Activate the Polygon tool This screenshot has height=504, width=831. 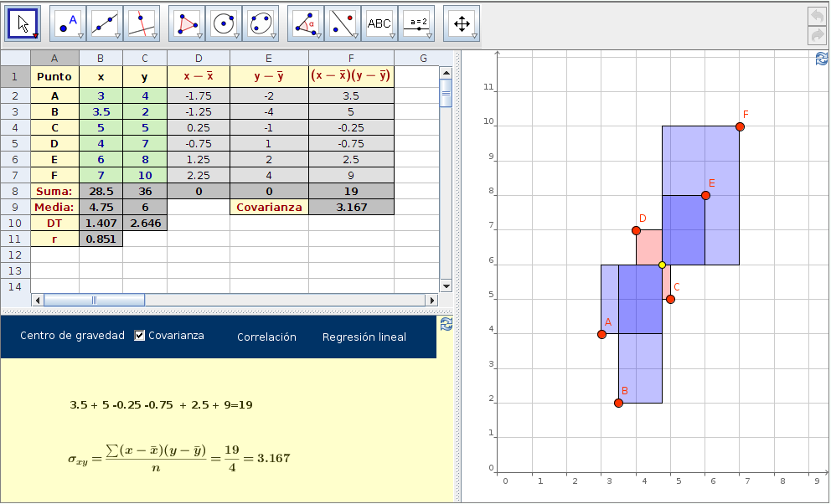click(187, 23)
